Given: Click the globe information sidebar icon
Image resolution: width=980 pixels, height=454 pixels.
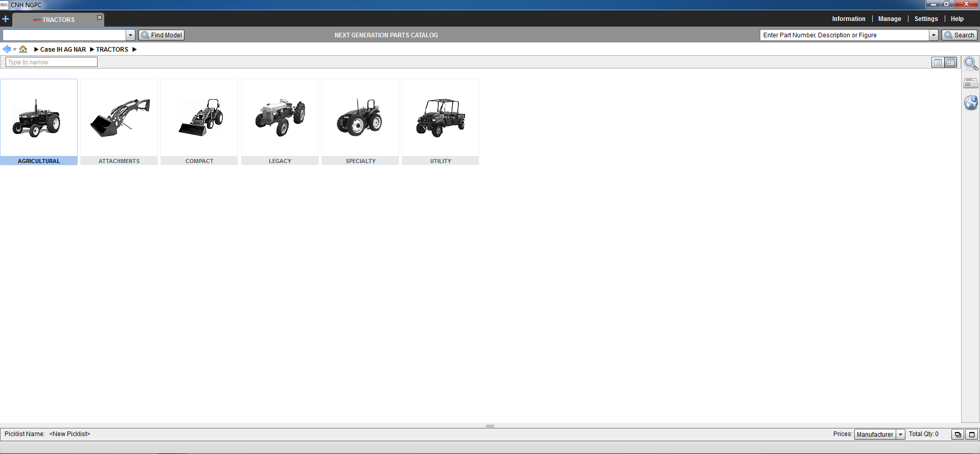Looking at the screenshot, I should [970, 103].
